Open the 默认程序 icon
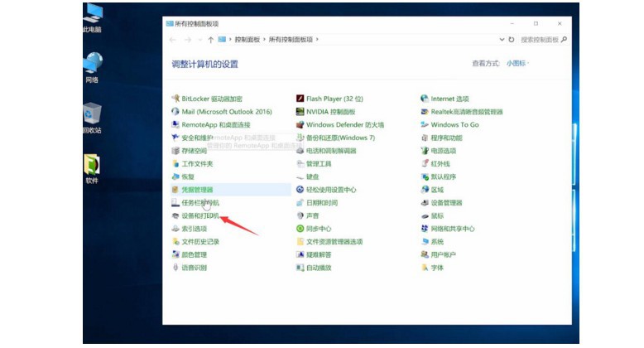644x348 pixels. click(425, 176)
